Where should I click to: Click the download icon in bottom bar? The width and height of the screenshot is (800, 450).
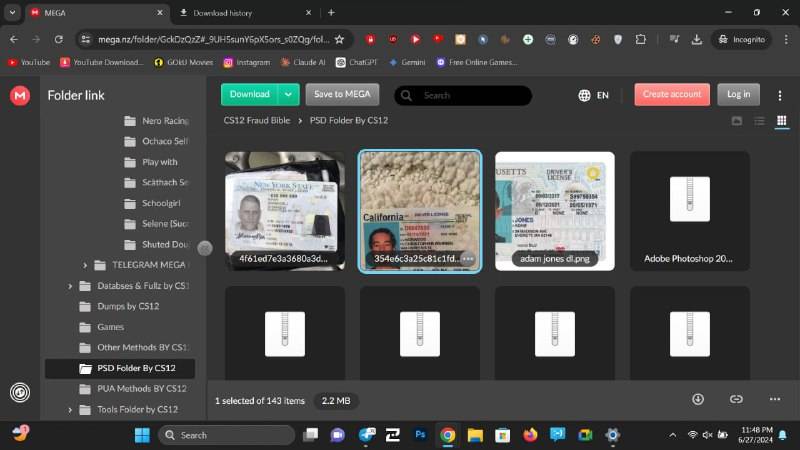coord(698,399)
